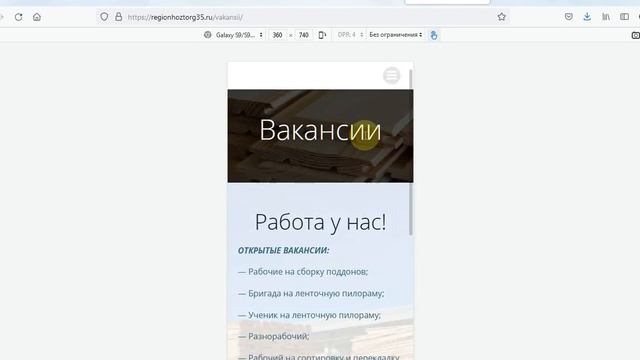Take a screenshot of the viewport

coord(636,36)
